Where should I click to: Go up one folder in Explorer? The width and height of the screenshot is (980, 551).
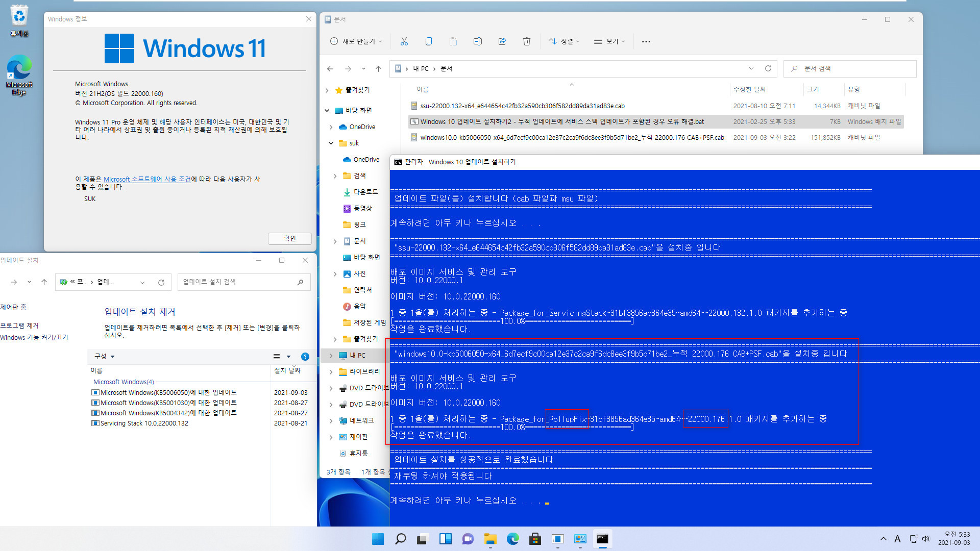click(378, 68)
